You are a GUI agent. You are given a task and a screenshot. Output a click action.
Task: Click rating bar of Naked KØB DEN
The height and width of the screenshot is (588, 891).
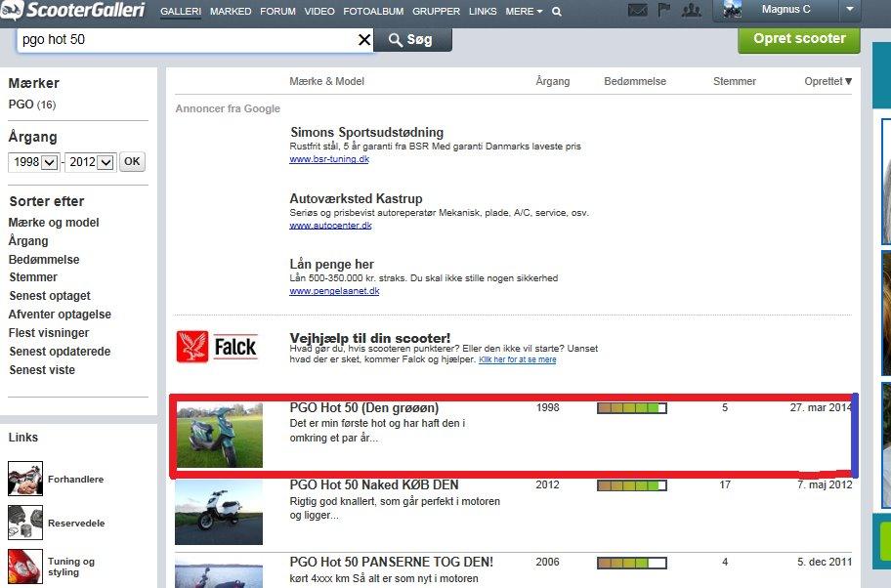point(632,485)
